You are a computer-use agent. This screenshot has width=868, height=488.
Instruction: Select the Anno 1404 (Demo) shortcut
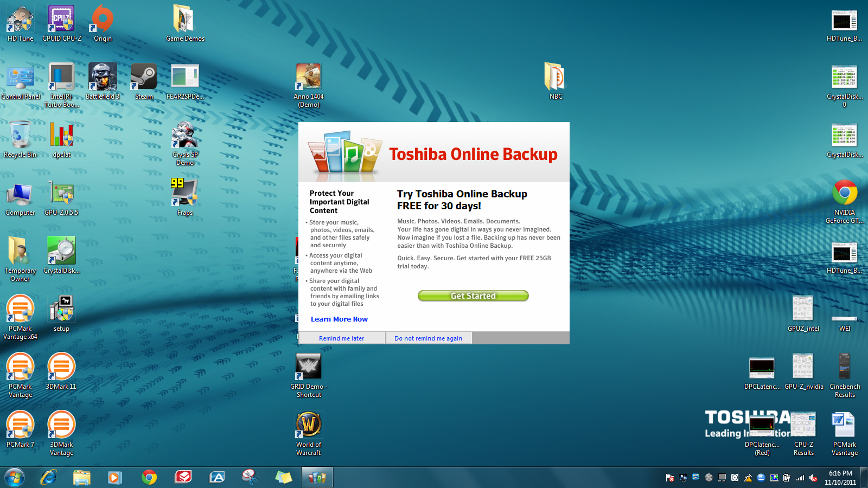coord(309,85)
